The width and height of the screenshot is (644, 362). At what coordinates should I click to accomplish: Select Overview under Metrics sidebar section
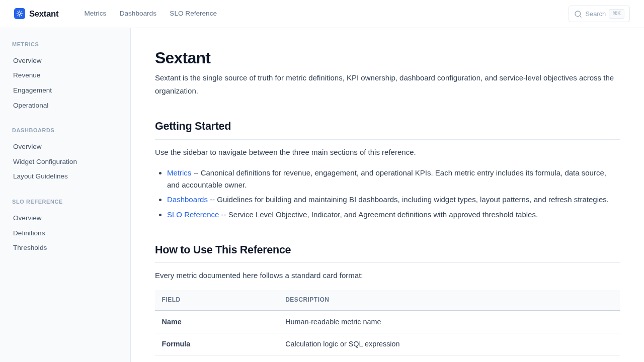27,61
